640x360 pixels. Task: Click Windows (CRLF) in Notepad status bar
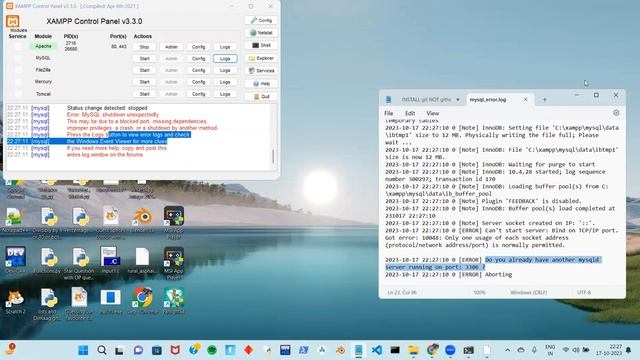click(x=528, y=293)
